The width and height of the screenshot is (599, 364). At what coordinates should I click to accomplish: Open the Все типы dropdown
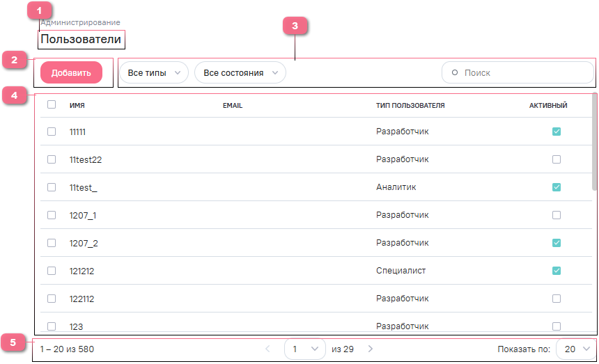pos(153,73)
